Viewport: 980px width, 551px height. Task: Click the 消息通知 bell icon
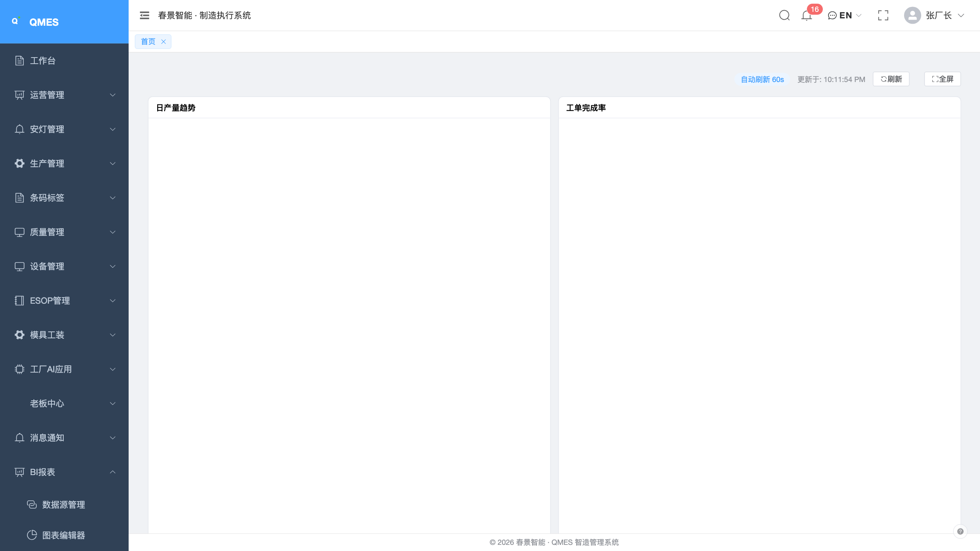(x=20, y=438)
